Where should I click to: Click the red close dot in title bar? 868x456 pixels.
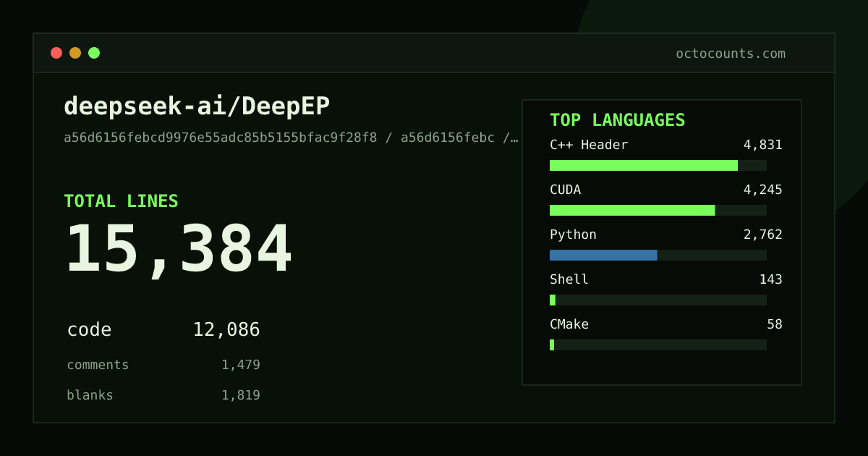click(x=56, y=53)
